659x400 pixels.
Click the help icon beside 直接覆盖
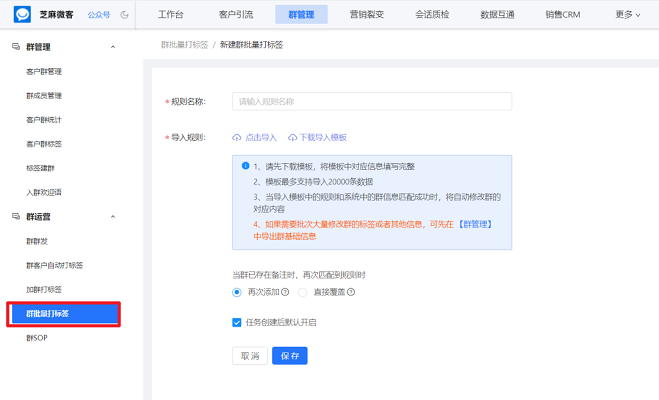[x=351, y=292]
